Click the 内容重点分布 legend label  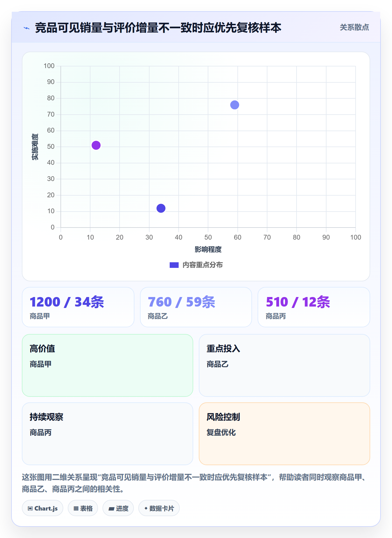(x=202, y=265)
